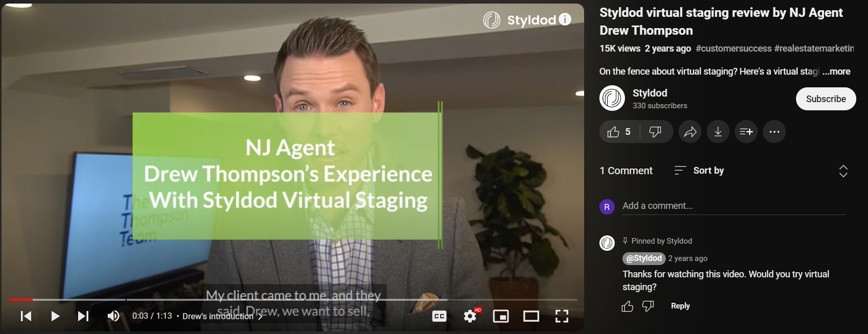Image resolution: width=868 pixels, height=334 pixels.
Task: Switch to theater mode view
Action: (x=531, y=316)
